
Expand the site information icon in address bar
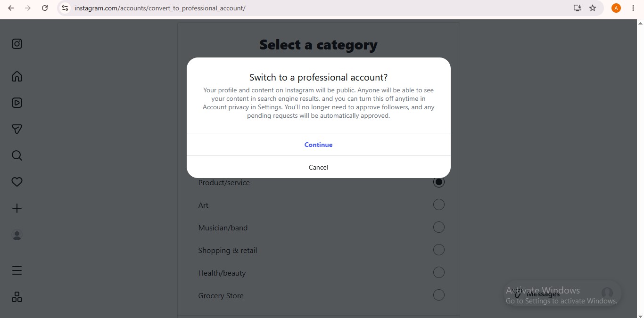(65, 8)
